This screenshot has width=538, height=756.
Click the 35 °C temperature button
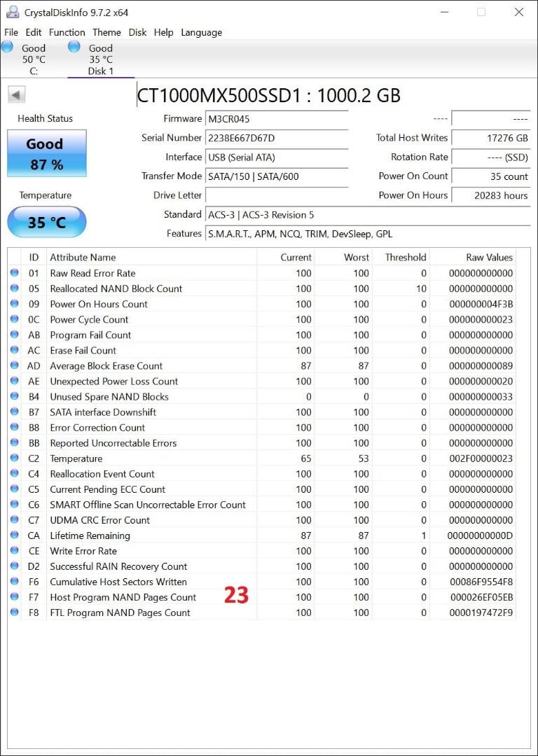47,223
